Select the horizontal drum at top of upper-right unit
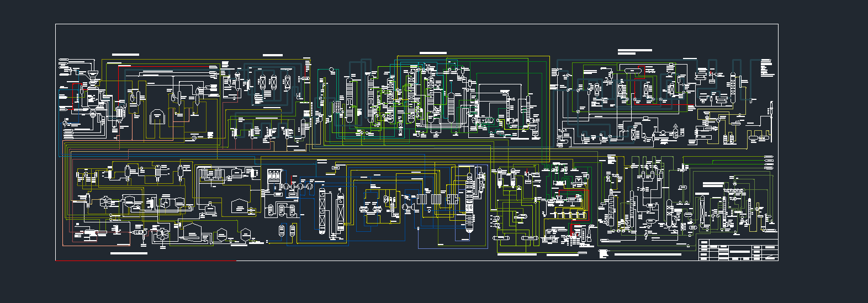This screenshot has width=868, height=303. [x=629, y=70]
